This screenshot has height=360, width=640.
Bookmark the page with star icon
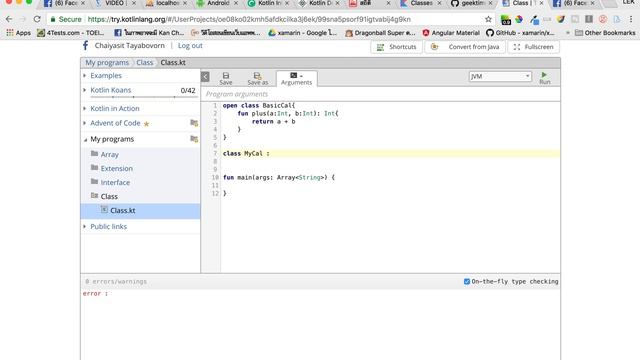(x=488, y=19)
